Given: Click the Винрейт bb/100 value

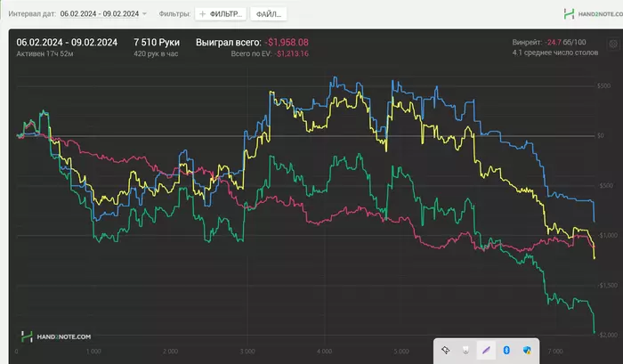Looking at the screenshot, I should click(565, 42).
